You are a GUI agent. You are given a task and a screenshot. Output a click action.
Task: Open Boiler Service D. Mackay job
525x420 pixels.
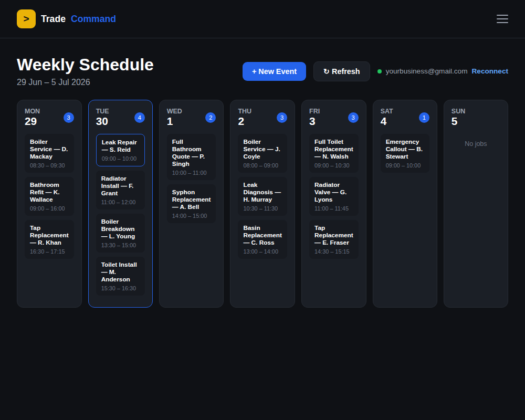(49, 153)
